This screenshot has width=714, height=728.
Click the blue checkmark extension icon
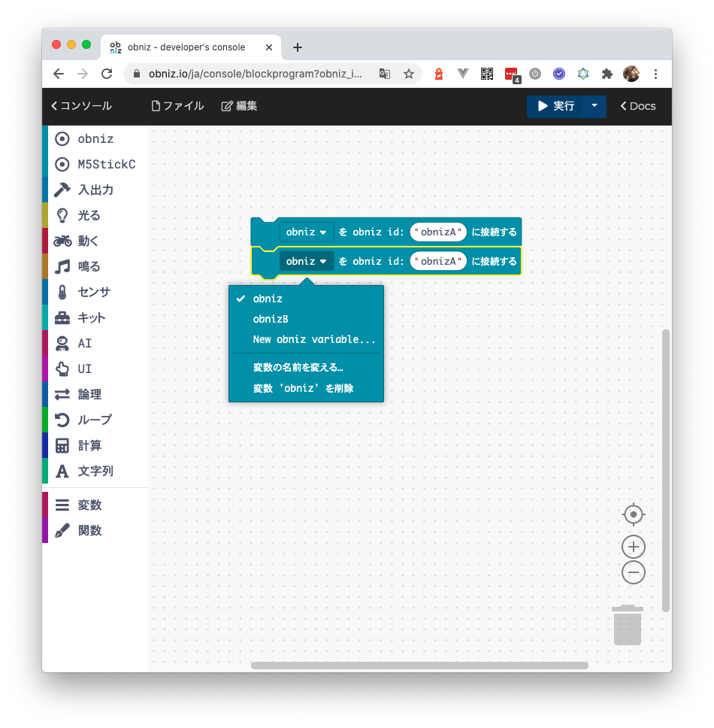[558, 74]
